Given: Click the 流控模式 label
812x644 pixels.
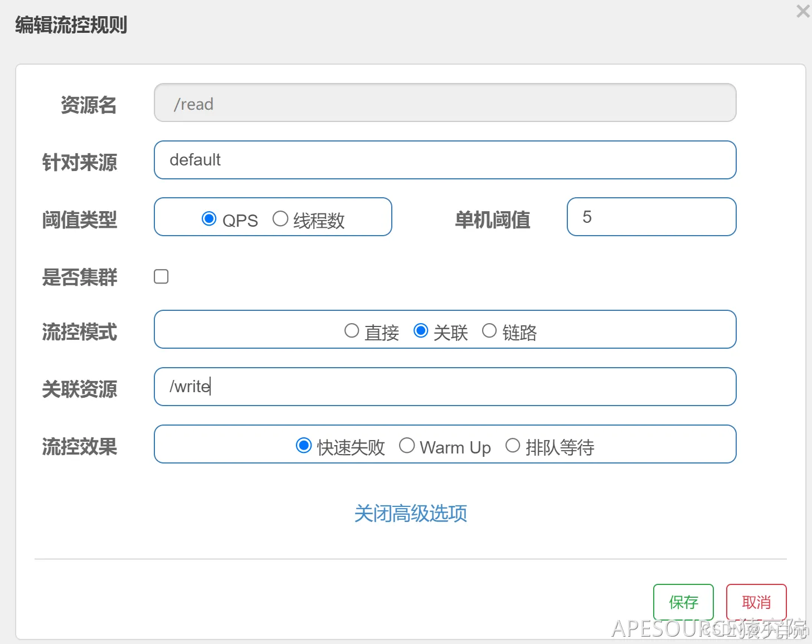Looking at the screenshot, I should pos(80,332).
